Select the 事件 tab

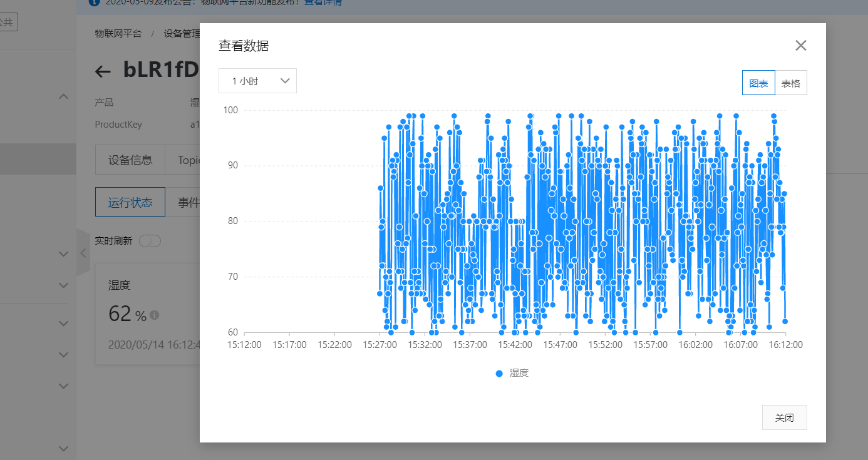[185, 202]
